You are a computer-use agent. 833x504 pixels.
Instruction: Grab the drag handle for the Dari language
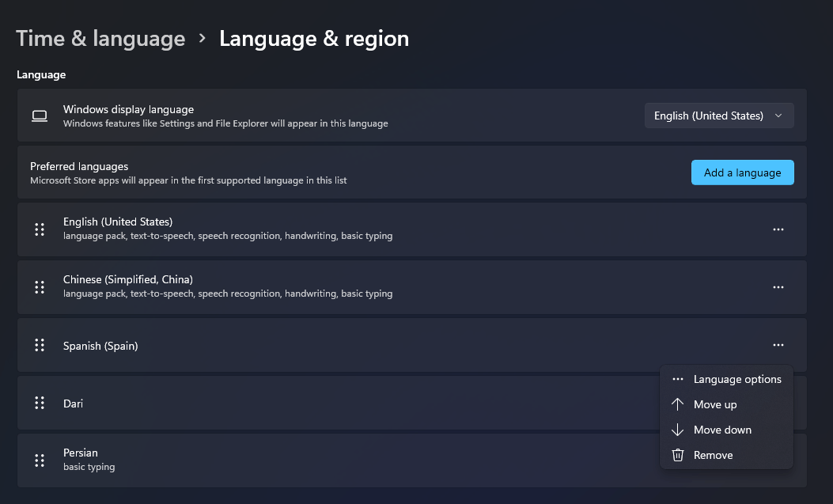coord(40,403)
